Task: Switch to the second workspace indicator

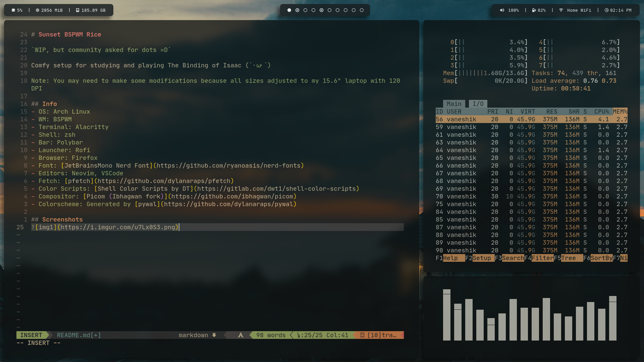Action: tap(297, 10)
